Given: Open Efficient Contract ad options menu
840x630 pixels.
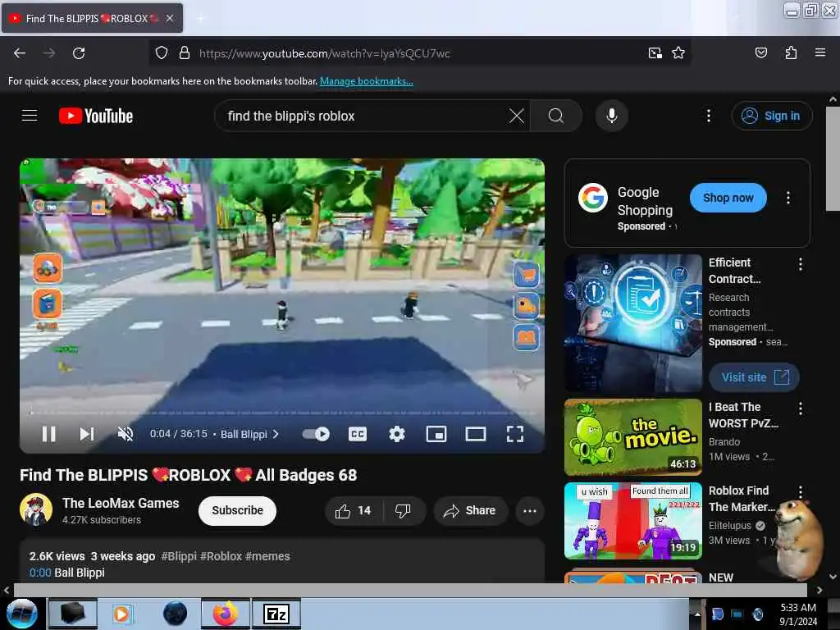Looking at the screenshot, I should tap(801, 264).
